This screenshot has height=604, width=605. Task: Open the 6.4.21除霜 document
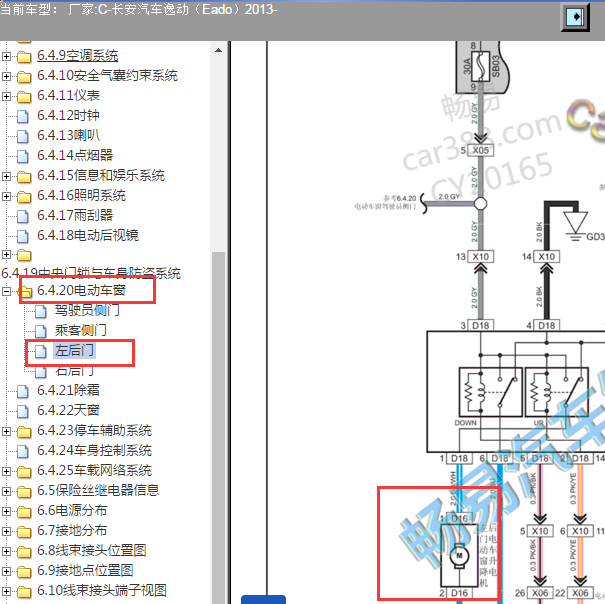(x=68, y=391)
